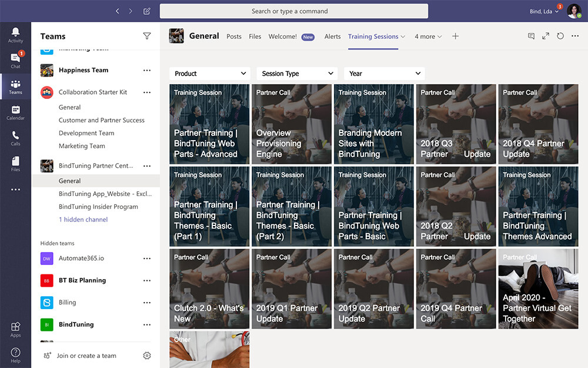Open BindTuning Themes Advanced training card
This screenshot has height=368, width=588.
pos(538,207)
